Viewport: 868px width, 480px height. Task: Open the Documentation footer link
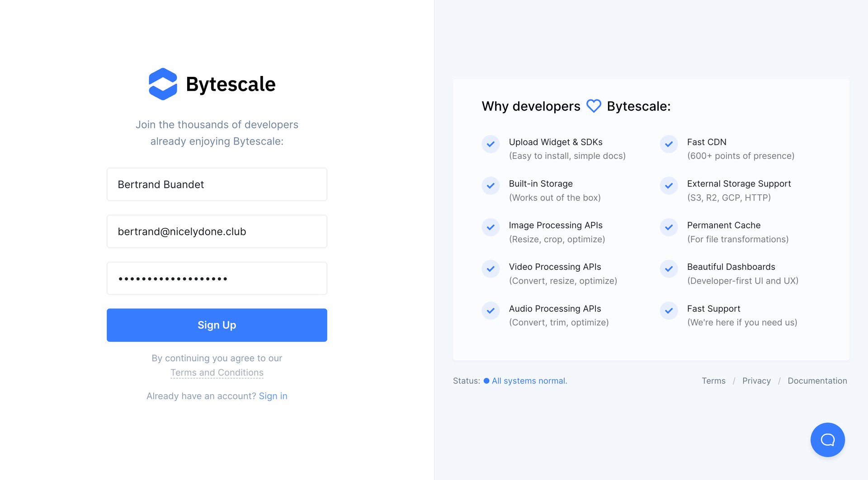817,381
